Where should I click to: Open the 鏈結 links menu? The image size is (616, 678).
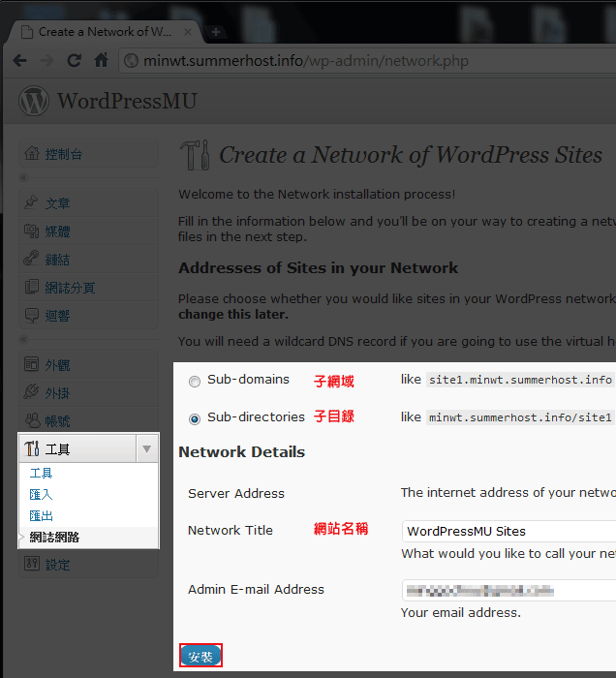88,259
